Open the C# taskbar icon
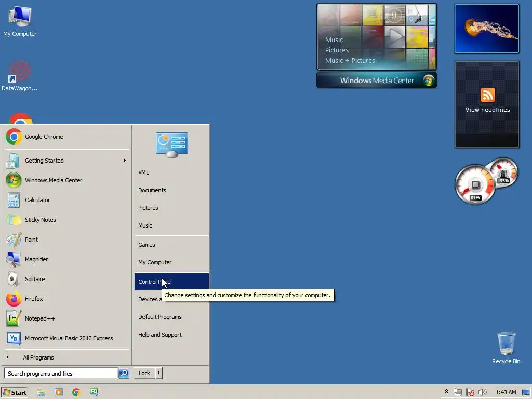This screenshot has width=532, height=399. click(x=94, y=392)
